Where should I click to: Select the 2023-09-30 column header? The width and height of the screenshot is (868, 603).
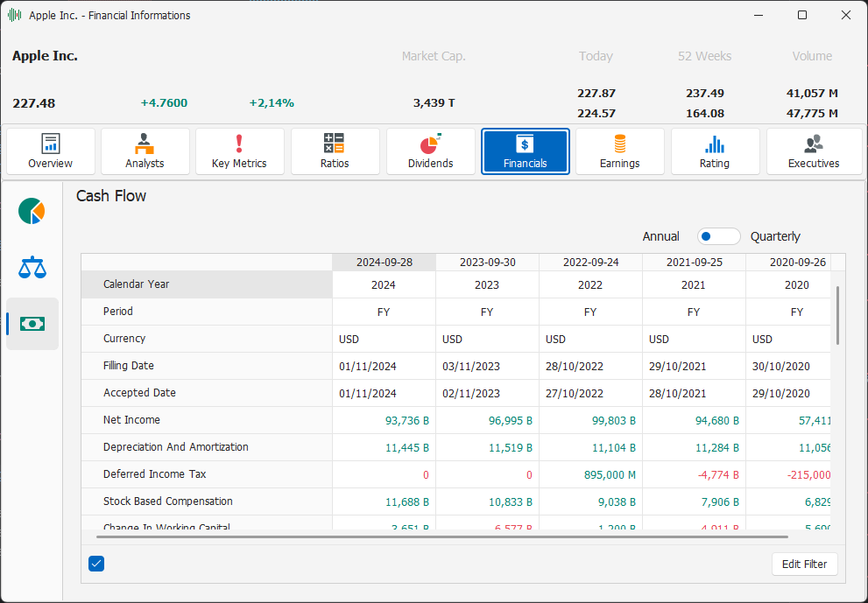(488, 263)
